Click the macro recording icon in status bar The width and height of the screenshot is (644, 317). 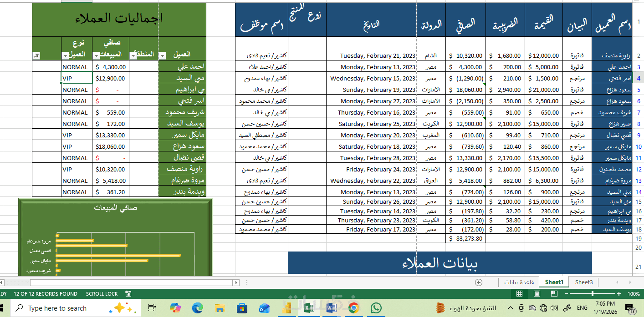[x=128, y=294]
